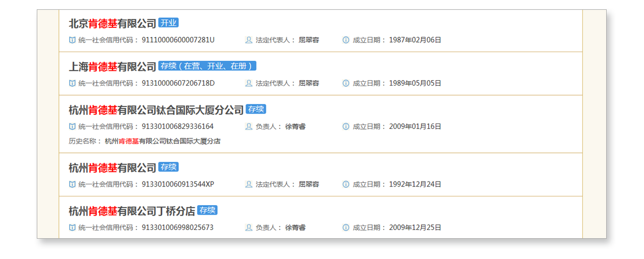Click info icon beside 2009年12月25日 date
Viewport: 644px width, 259px height.
[346, 227]
